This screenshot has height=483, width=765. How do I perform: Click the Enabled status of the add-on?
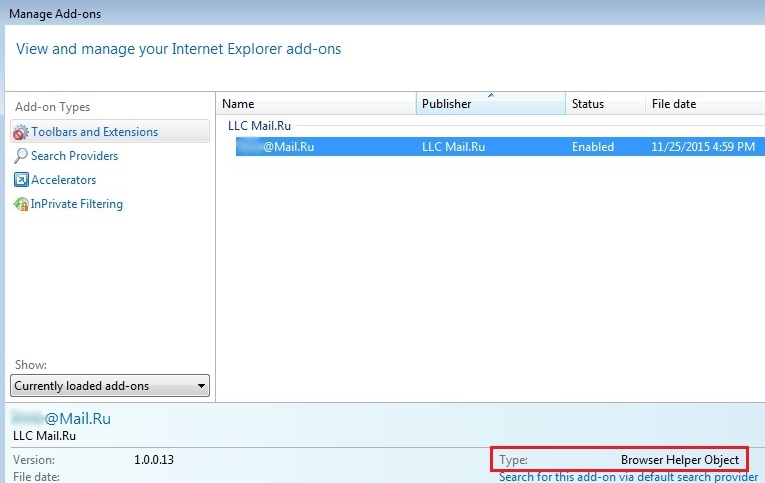click(592, 147)
